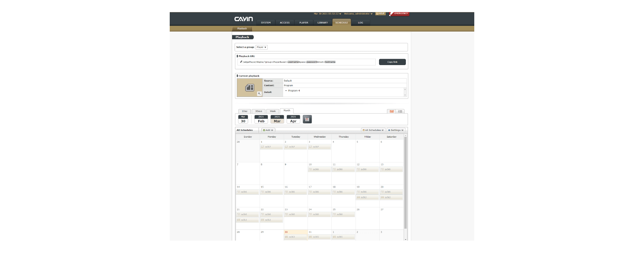
Task: Click the CAYIN logo
Action: (244, 19)
